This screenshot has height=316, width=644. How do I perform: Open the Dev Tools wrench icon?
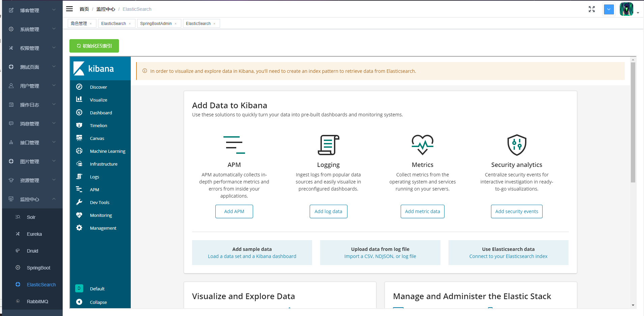(x=79, y=202)
